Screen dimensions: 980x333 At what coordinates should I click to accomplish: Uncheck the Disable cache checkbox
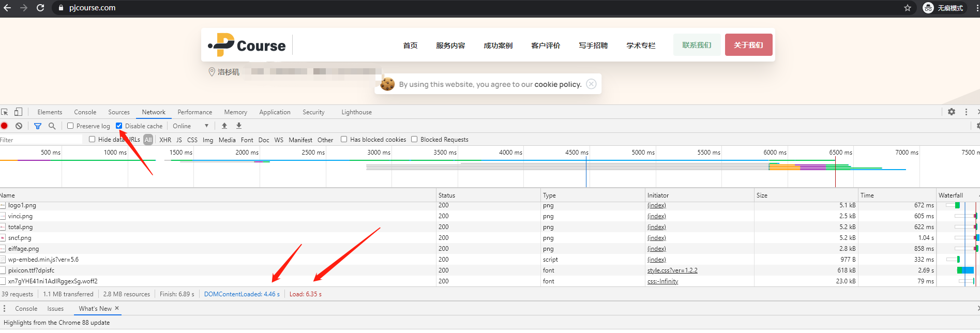click(x=119, y=126)
